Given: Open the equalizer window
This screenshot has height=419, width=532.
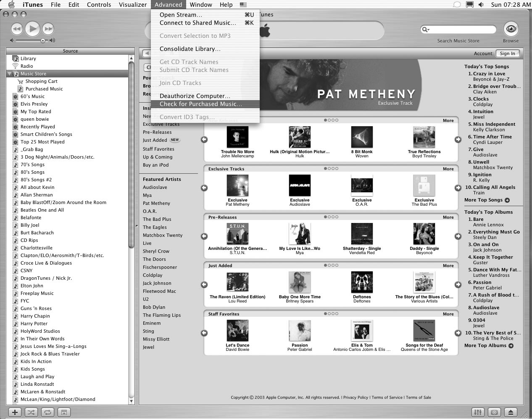Looking at the screenshot, I should click(478, 412).
